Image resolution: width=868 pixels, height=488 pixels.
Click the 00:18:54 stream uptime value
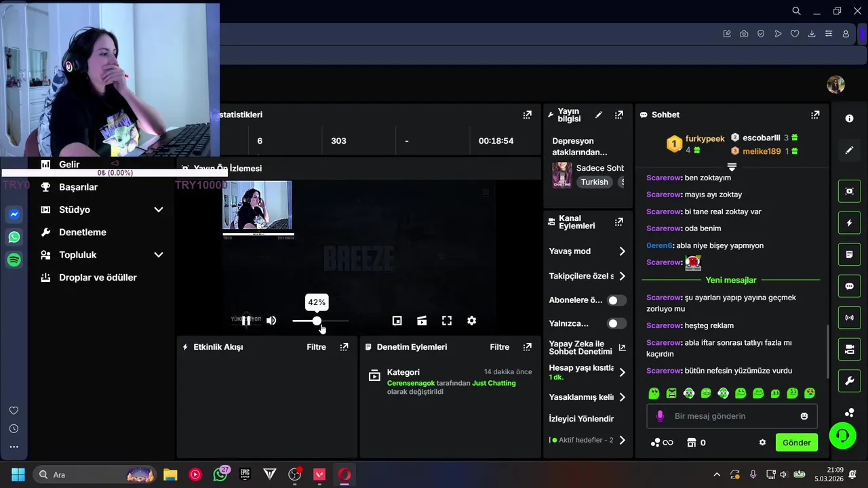pyautogui.click(x=496, y=141)
